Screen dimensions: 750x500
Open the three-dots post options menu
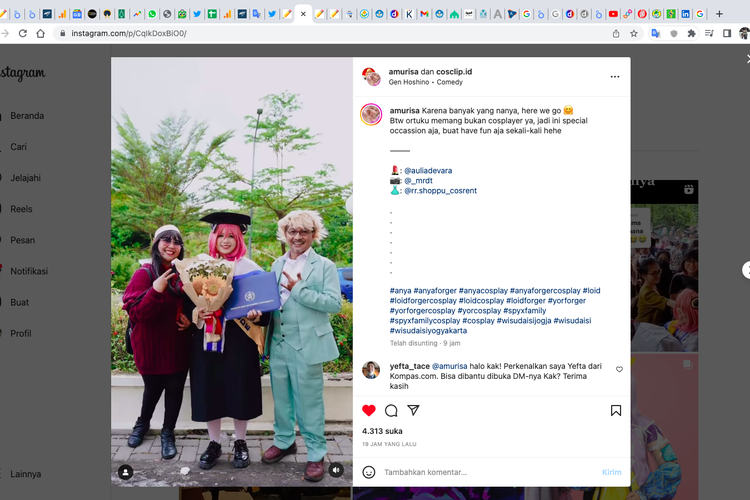tap(615, 77)
